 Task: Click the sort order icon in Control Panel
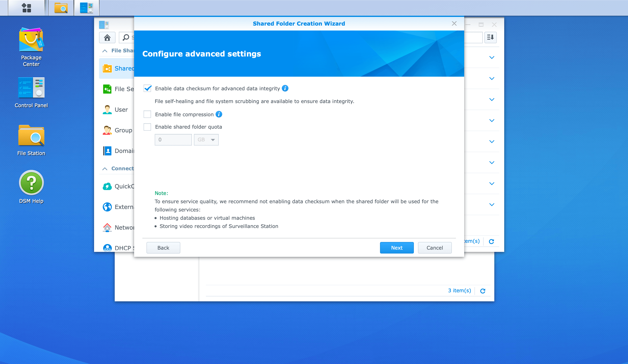pyautogui.click(x=490, y=37)
